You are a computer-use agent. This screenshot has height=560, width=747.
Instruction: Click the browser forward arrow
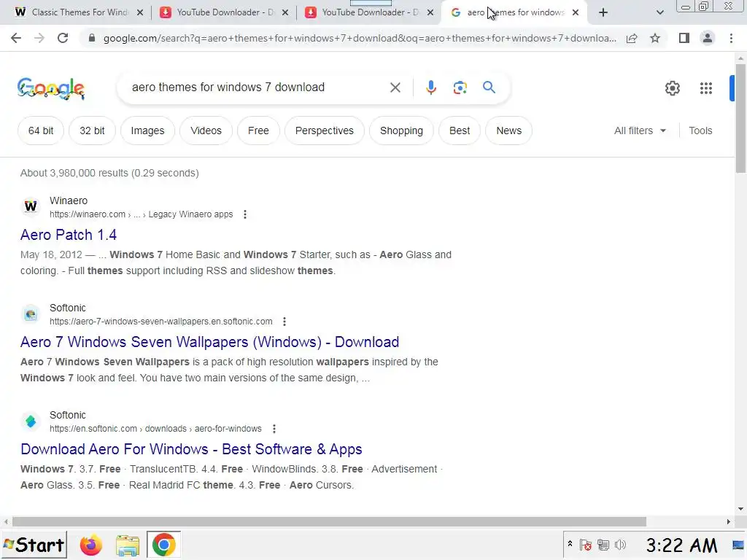39,38
